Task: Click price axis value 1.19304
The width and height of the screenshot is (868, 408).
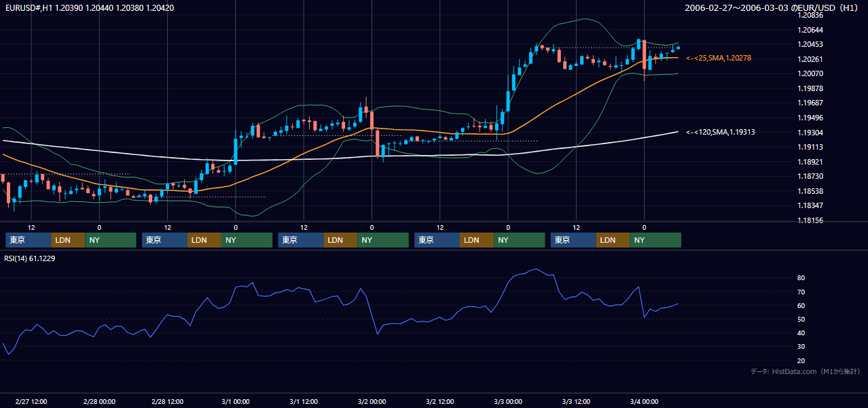Action: [810, 133]
